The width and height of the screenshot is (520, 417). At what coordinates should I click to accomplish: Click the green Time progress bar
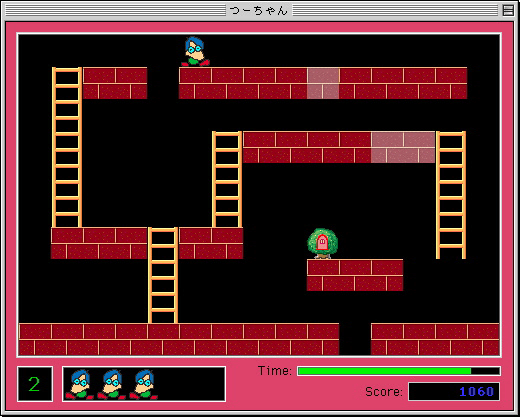[x=399, y=371]
